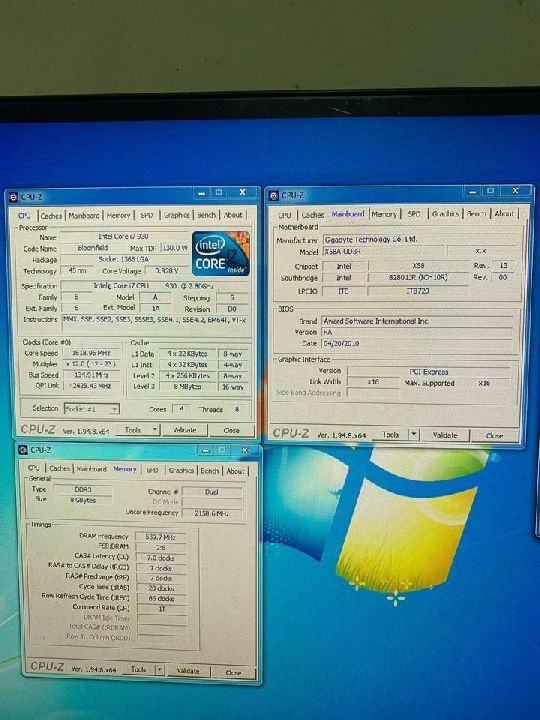The image size is (540, 720).
Task: Click processor Name field Intel Core i7 930
Action: pyautogui.click(x=124, y=236)
